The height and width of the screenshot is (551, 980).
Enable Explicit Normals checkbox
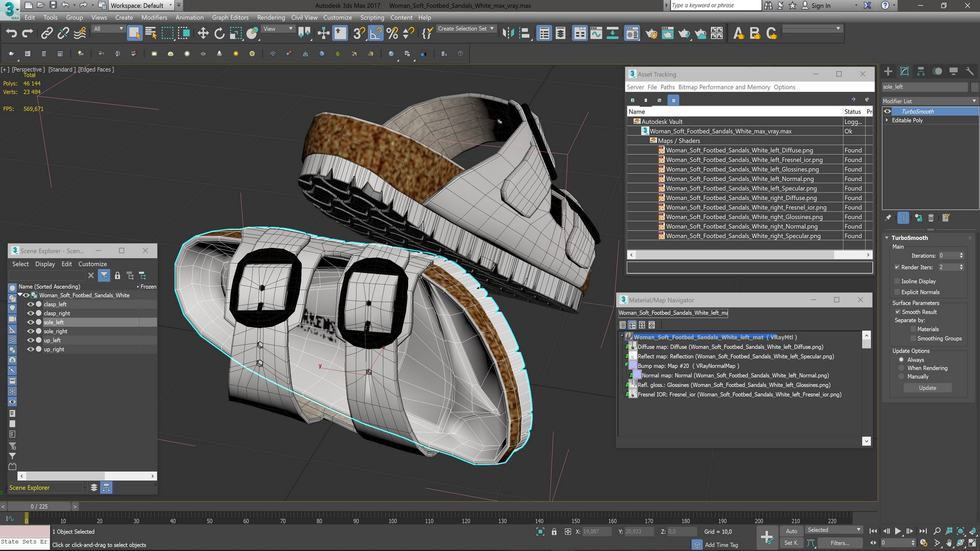coord(897,292)
